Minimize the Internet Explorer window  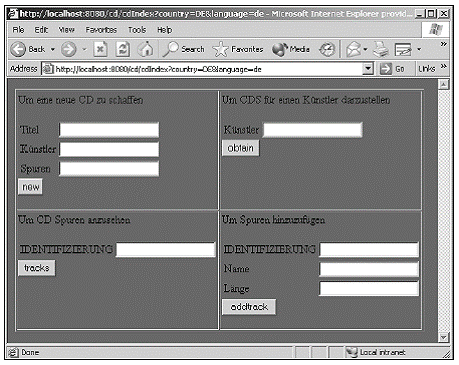coord(420,14)
